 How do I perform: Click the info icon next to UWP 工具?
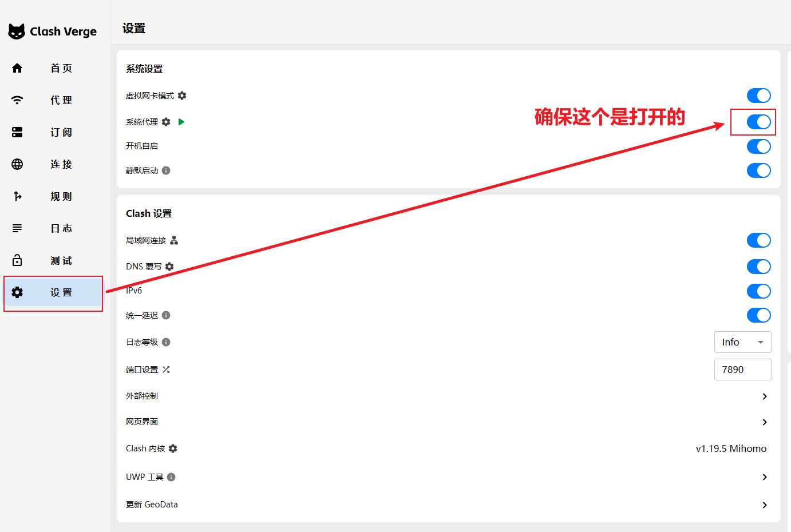(x=171, y=477)
